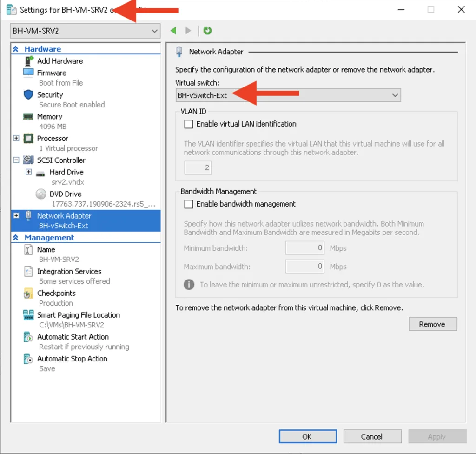This screenshot has height=454, width=476.
Task: Click the Apply button
Action: 437,436
